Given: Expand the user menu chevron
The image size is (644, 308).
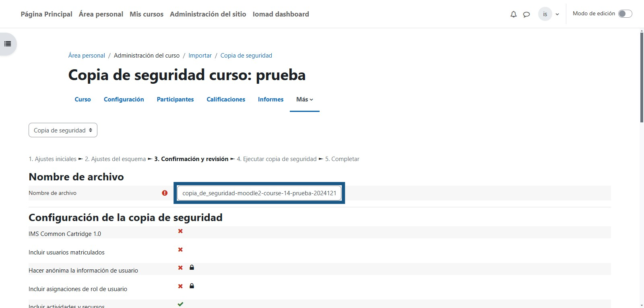Looking at the screenshot, I should [557, 14].
